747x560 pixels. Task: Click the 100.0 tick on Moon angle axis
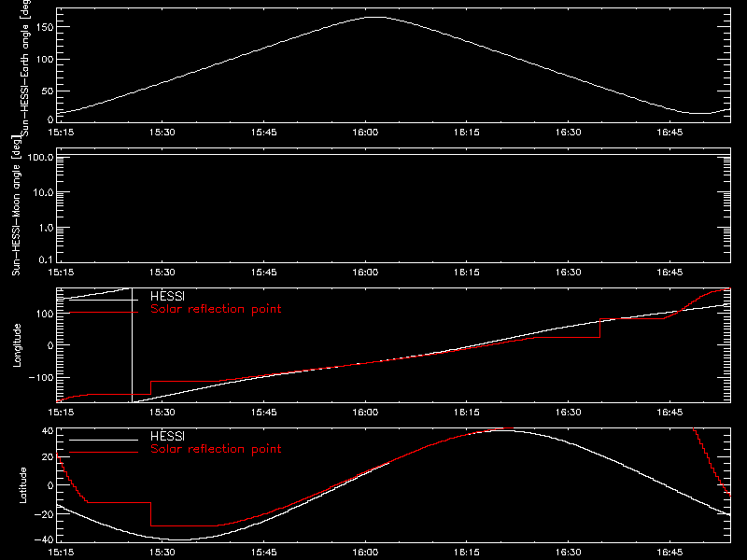pyautogui.click(x=40, y=157)
